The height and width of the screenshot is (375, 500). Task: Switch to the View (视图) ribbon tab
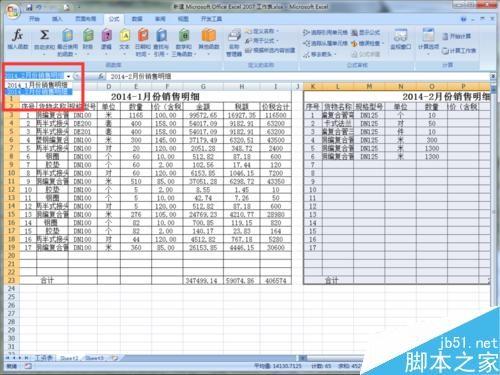click(183, 19)
